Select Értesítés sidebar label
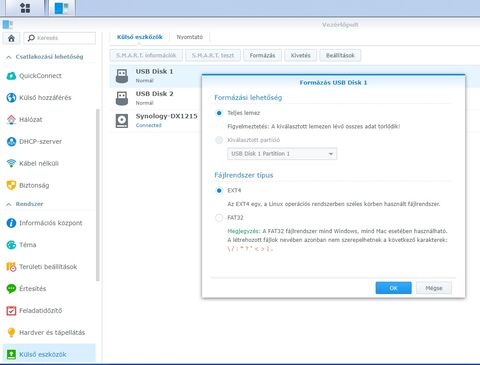Viewport: 480px width, 365px height. (x=32, y=289)
